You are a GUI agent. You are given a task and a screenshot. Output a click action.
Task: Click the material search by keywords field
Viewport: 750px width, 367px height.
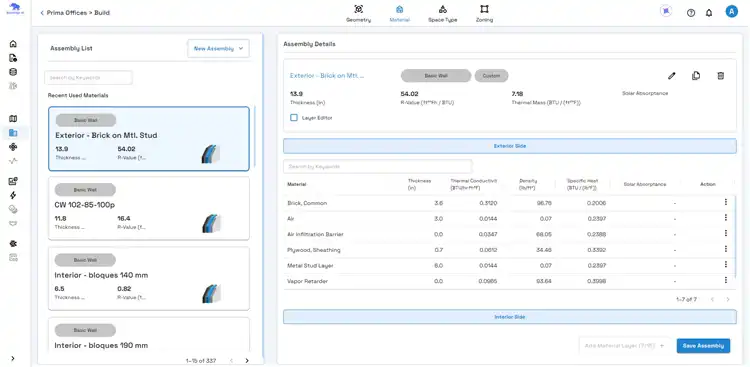tap(377, 166)
